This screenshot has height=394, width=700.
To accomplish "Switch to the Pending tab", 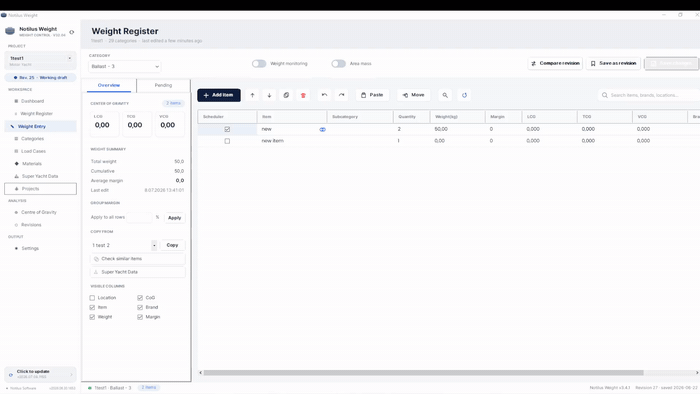I will coord(163,85).
